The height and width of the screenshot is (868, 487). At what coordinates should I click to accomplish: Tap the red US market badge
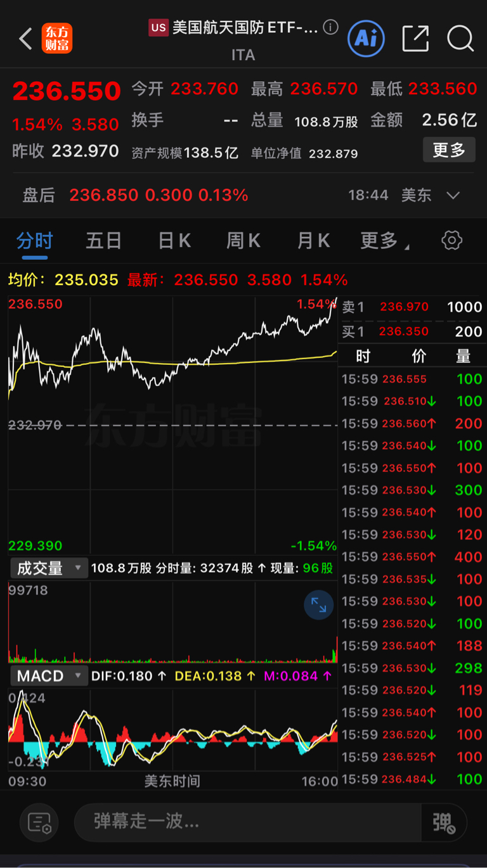(x=158, y=27)
